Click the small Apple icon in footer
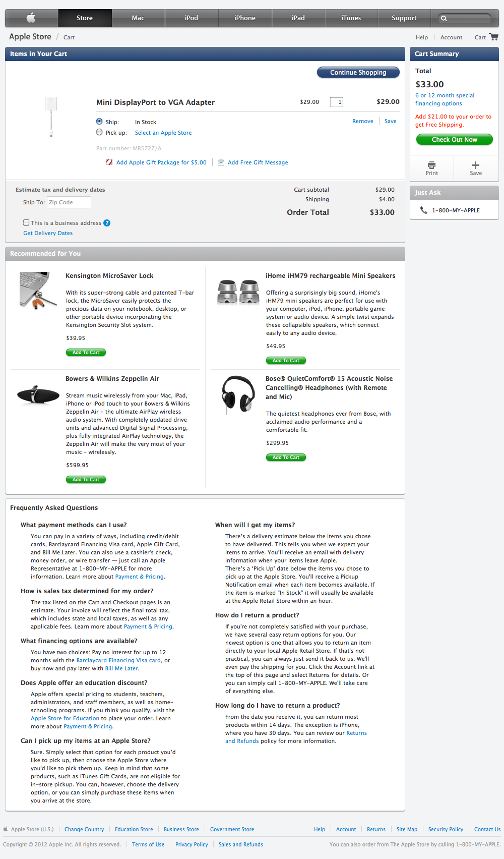 click(6, 829)
